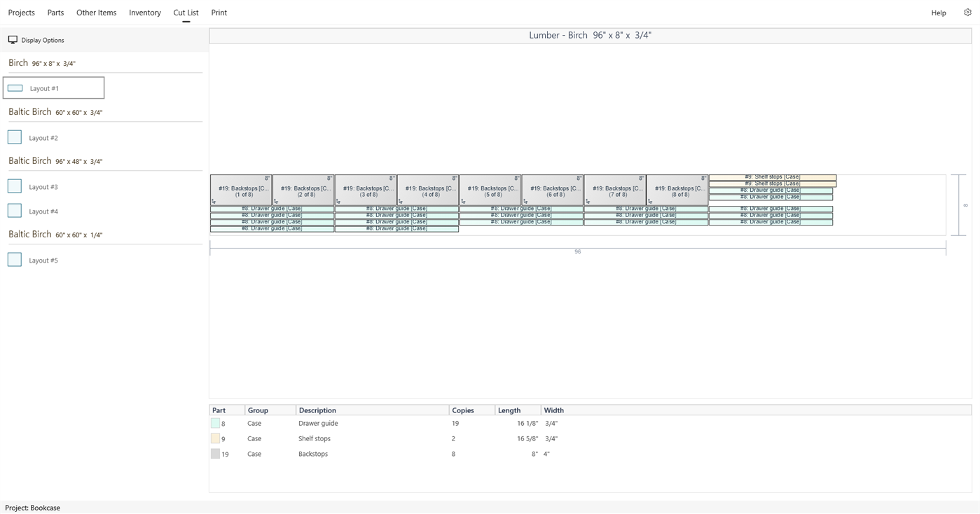Click the Project: Bookcase status text
The height and width of the screenshot is (514, 980).
[x=33, y=508]
